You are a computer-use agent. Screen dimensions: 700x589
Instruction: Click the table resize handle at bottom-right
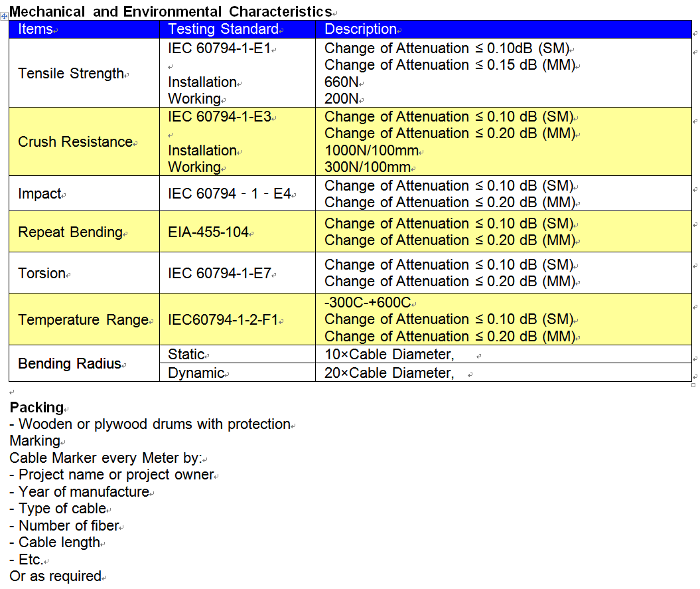click(693, 384)
